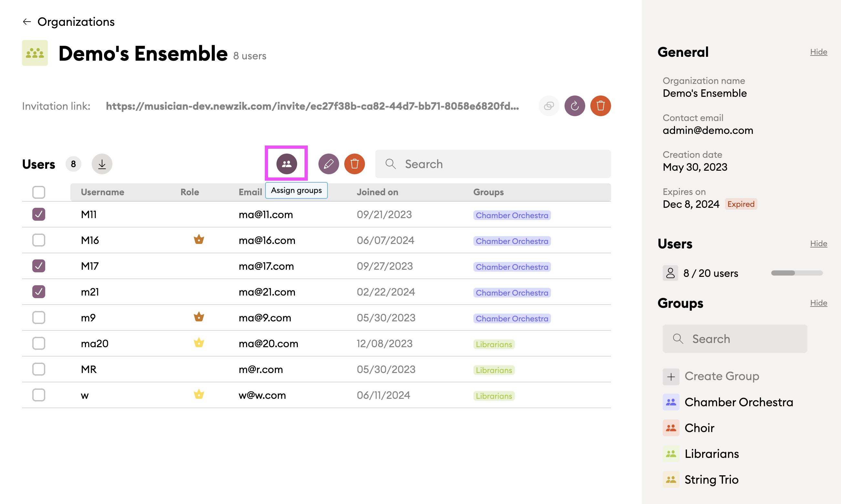Viewport: 841px width, 504px height.
Task: Click the edit pencil icon above users table
Action: 328,164
